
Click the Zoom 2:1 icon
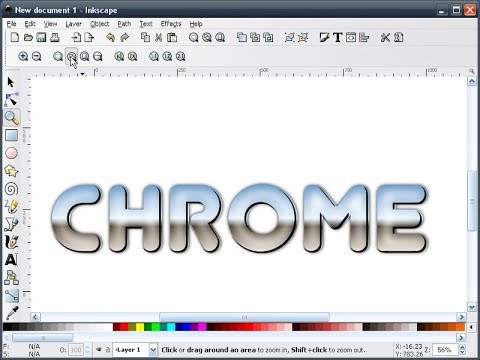click(x=180, y=56)
